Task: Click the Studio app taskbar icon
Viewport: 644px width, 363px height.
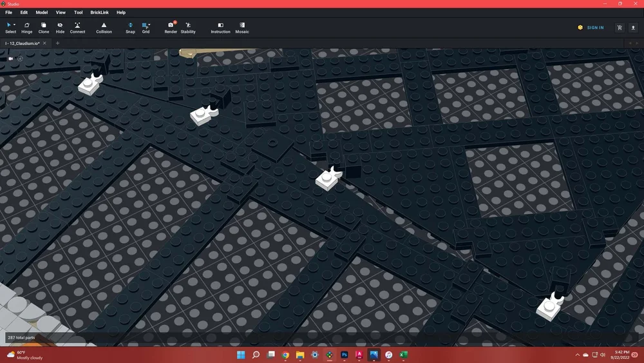Action: tap(329, 355)
